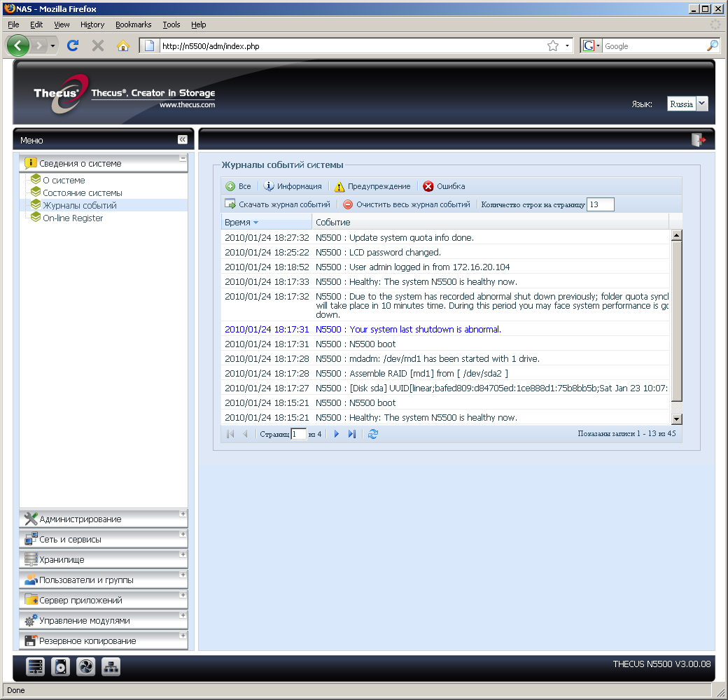Reload the current page

(73, 45)
